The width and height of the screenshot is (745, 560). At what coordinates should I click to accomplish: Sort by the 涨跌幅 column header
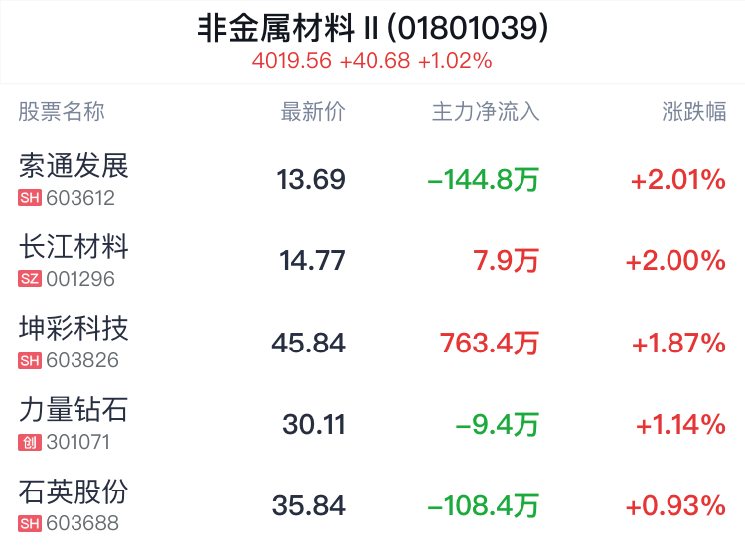click(x=693, y=112)
